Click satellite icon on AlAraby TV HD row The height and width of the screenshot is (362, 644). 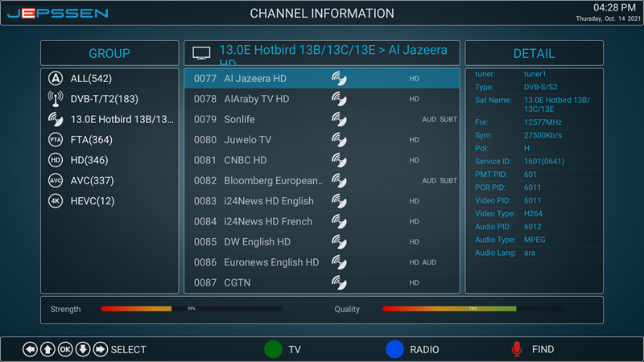339,99
